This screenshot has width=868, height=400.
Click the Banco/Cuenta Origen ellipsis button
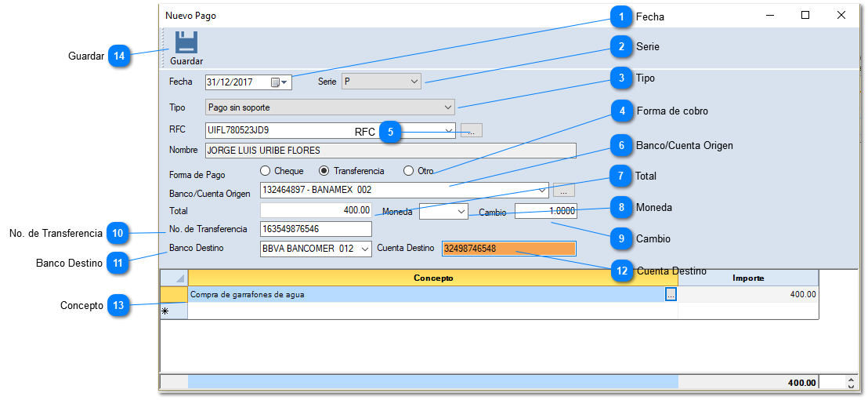[563, 191]
